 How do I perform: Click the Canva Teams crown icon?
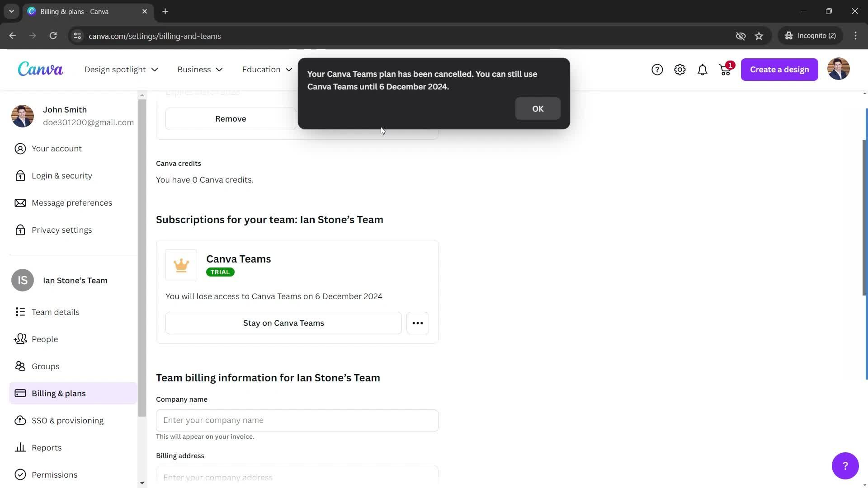[x=181, y=265]
